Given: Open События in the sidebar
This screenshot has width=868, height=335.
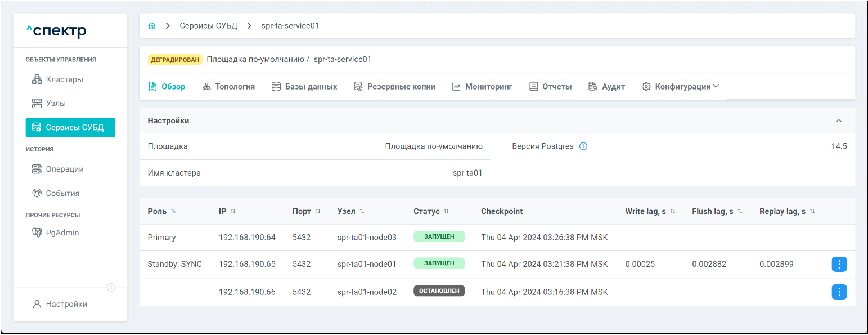Looking at the screenshot, I should pos(62,193).
